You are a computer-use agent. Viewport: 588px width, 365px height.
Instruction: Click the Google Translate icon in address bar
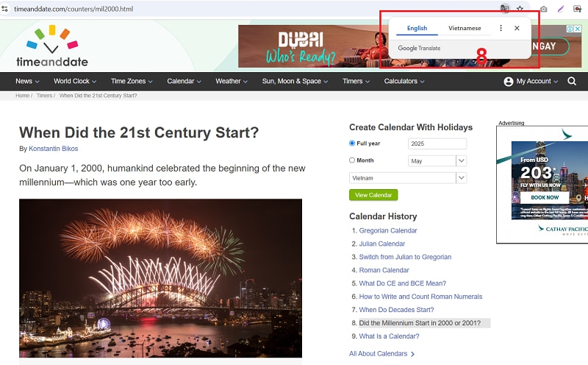pos(505,8)
